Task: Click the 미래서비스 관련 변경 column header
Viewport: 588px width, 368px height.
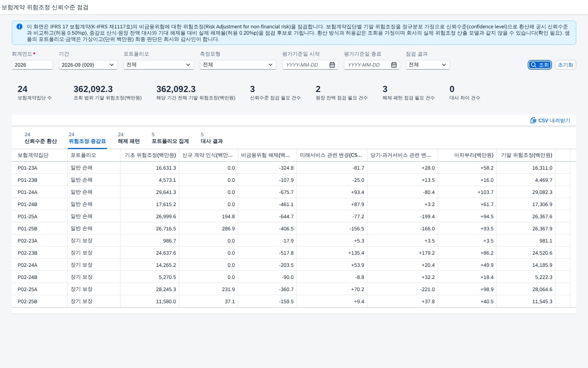Action: point(332,155)
